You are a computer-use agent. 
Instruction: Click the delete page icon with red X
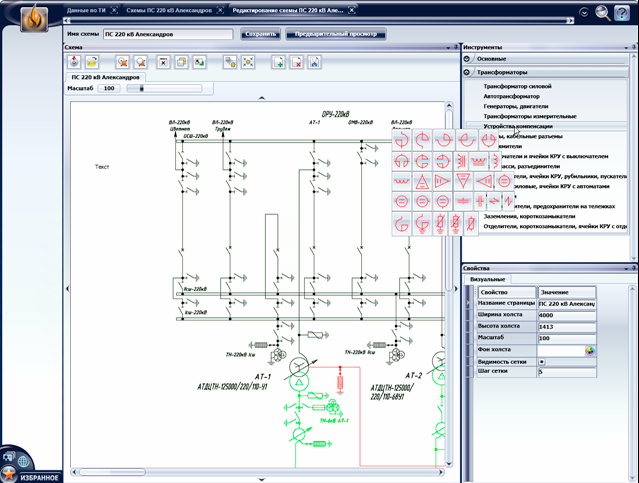coord(296,62)
